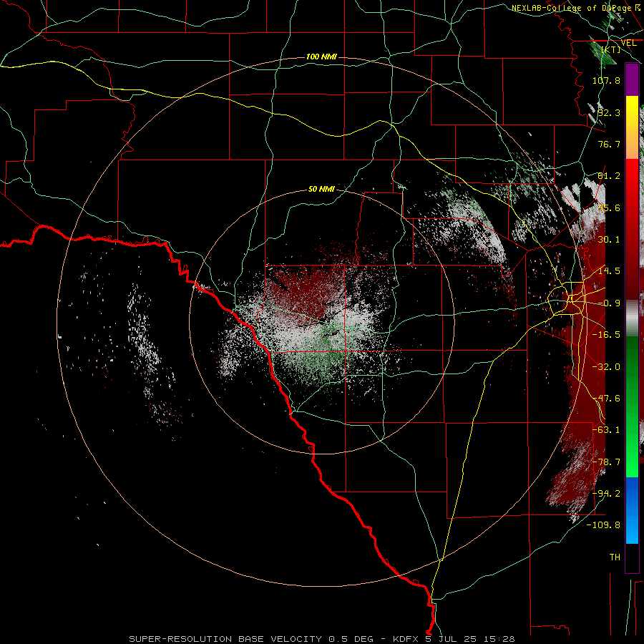Select the -109.8 velocity scale value
Image resolution: width=644 pixels, height=644 pixels.
click(603, 525)
